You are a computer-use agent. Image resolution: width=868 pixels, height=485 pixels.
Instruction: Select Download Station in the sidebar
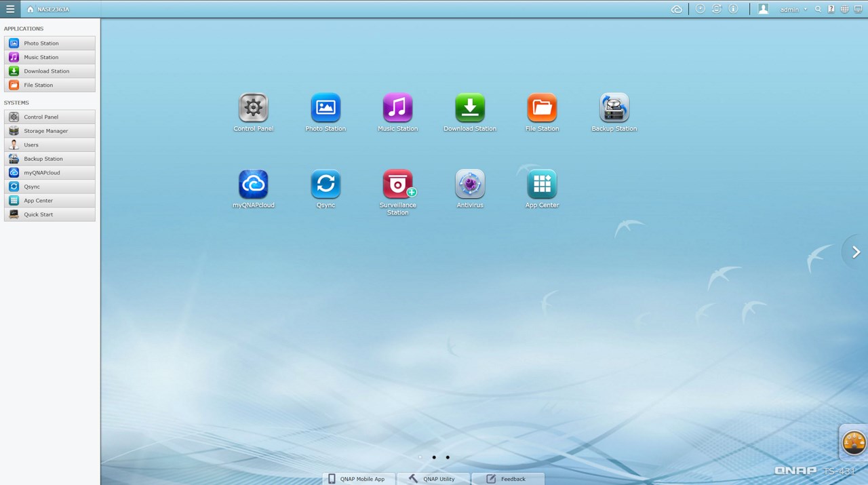50,71
